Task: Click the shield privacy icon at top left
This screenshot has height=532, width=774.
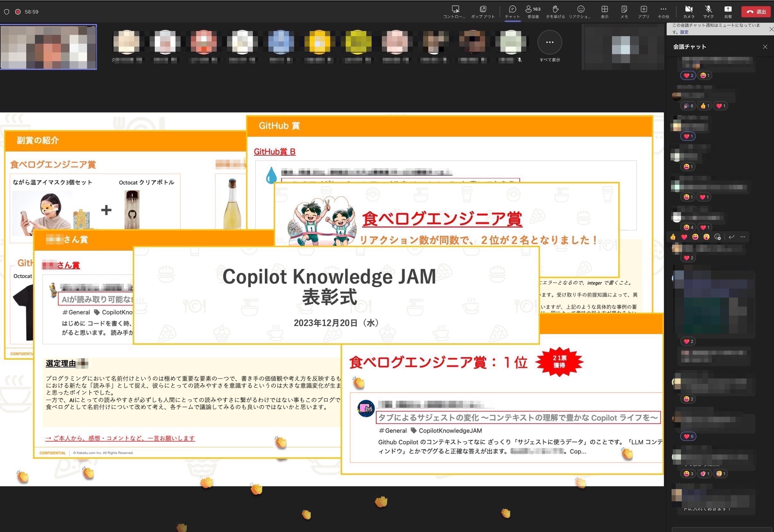Action: pyautogui.click(x=7, y=12)
